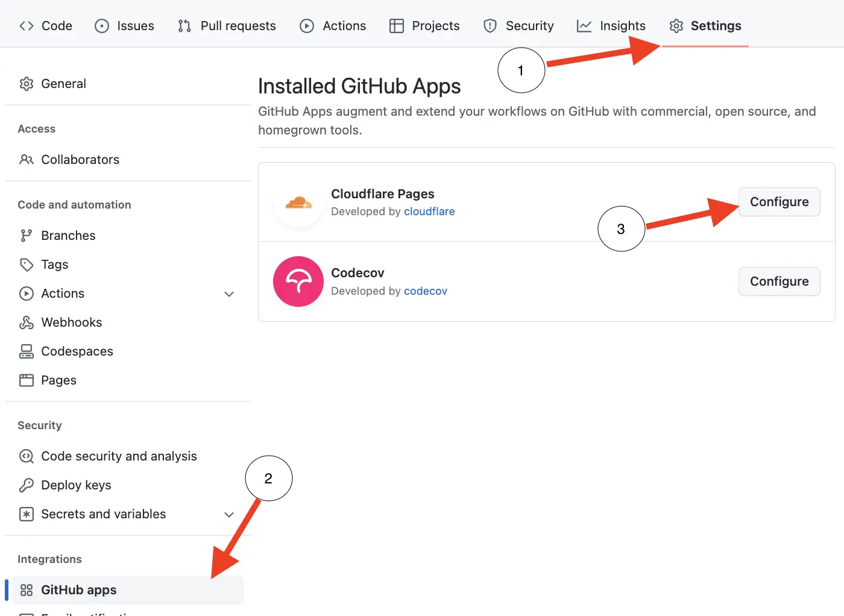Click the Cloudflare Pages app logo
Image resolution: width=844 pixels, height=616 pixels.
(298, 202)
